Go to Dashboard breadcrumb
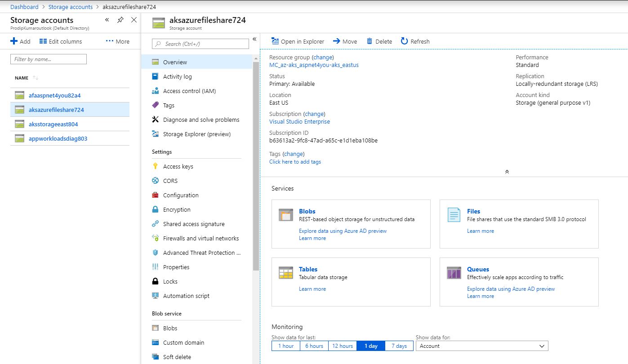This screenshot has width=628, height=364. coord(24,7)
